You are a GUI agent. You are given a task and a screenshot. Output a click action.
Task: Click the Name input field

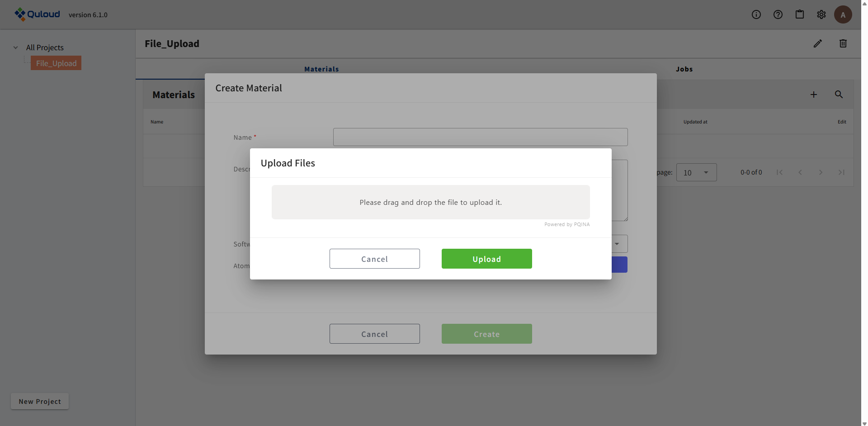pos(480,137)
